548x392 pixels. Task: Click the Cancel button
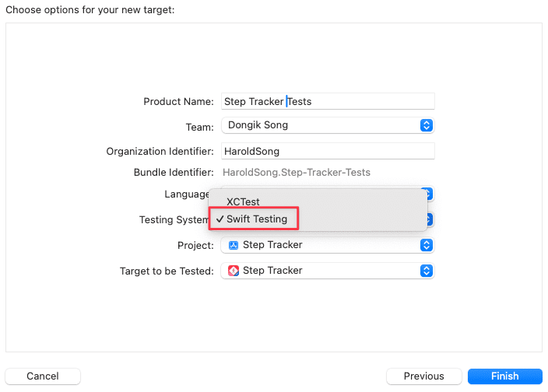(43, 376)
